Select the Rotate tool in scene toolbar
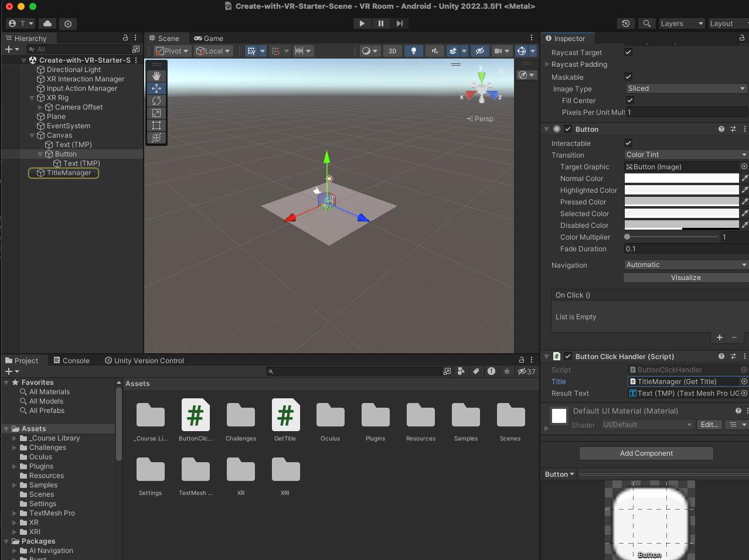The height and width of the screenshot is (560, 749). [x=156, y=101]
